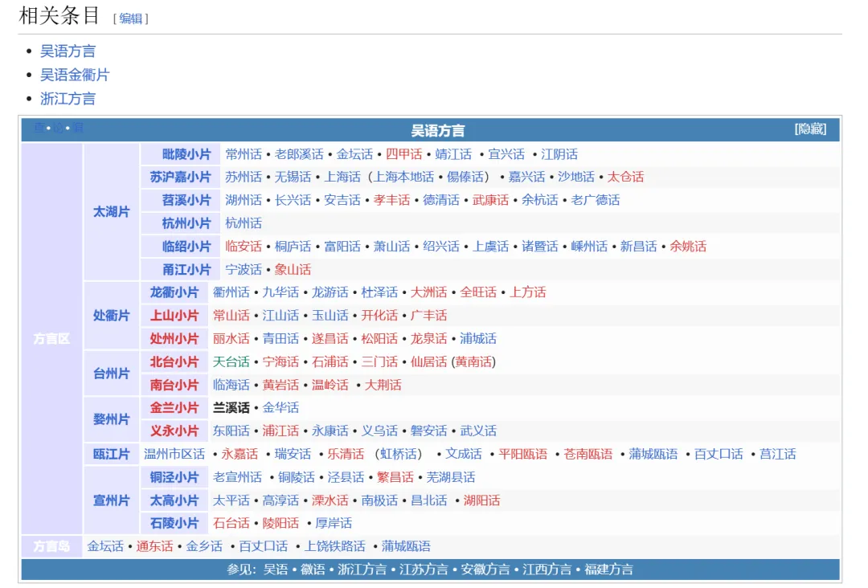Select the 苏沪嘉小片 subgroup link
The image size is (868, 588).
point(181,177)
